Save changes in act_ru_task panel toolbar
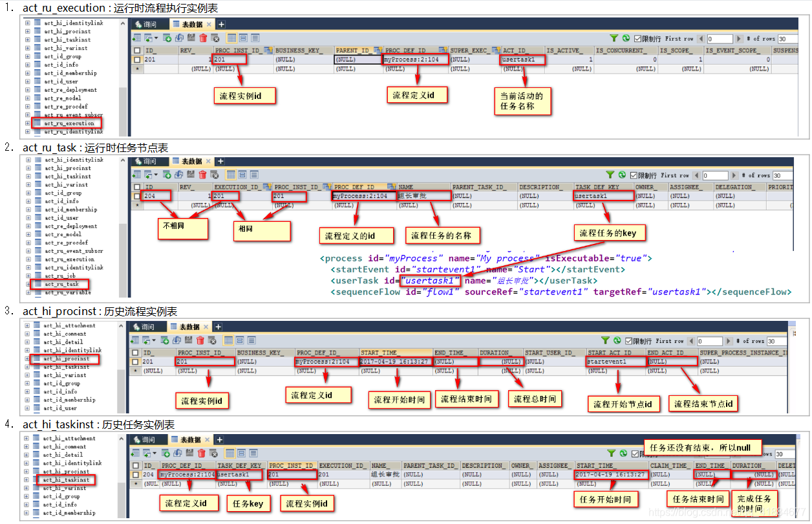Viewport: 812px width, 524px height. tap(191, 174)
